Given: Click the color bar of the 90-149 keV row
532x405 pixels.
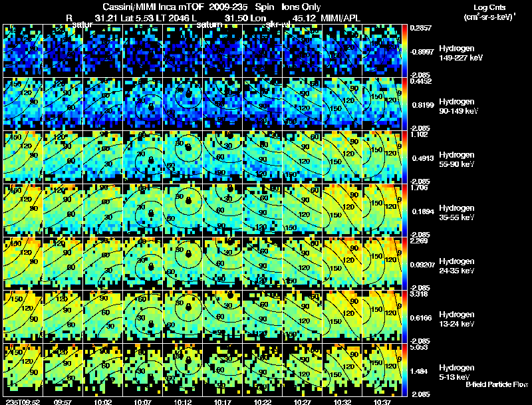Looking at the screenshot, I should coord(404,104).
